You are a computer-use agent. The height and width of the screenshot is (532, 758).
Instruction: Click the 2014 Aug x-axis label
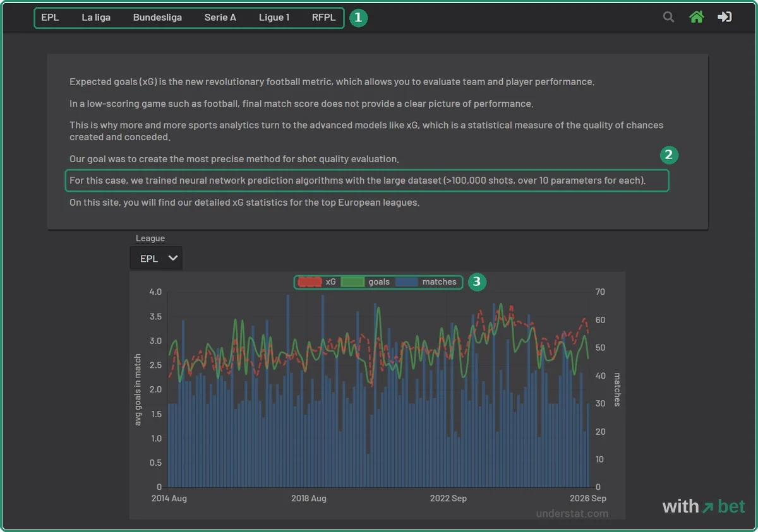(x=169, y=498)
